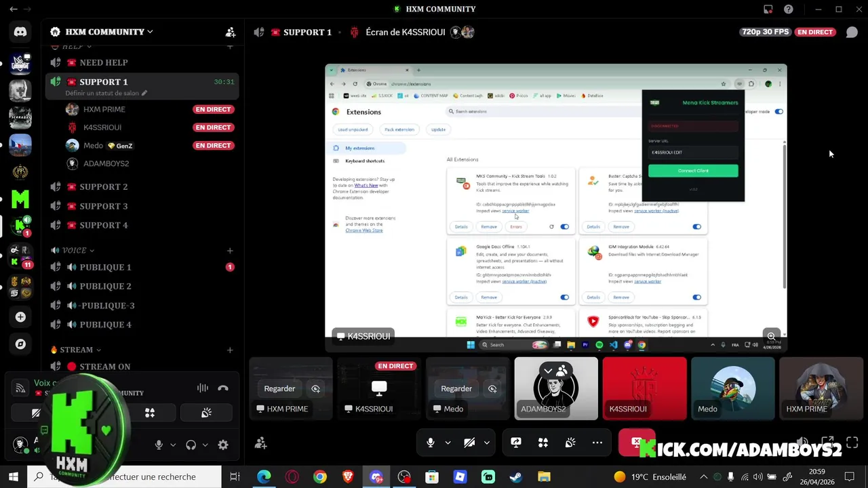
Task: Open HXM COMMUNITY server dropdown menu
Action: pos(101,32)
